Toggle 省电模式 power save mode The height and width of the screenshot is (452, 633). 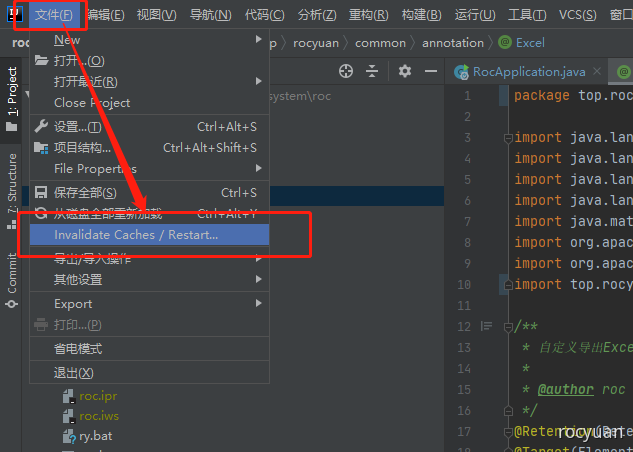149,349
